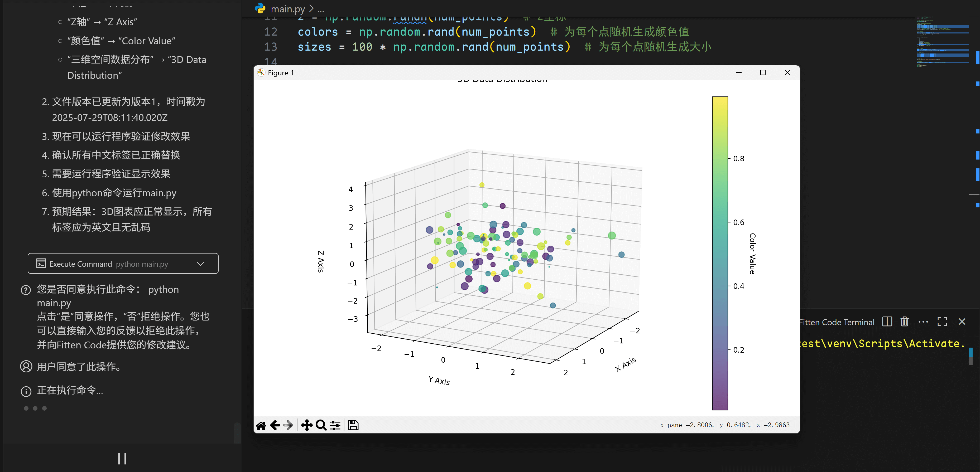This screenshot has width=980, height=472.
Task: Click the viridis colorbar in the figure
Action: click(x=720, y=253)
